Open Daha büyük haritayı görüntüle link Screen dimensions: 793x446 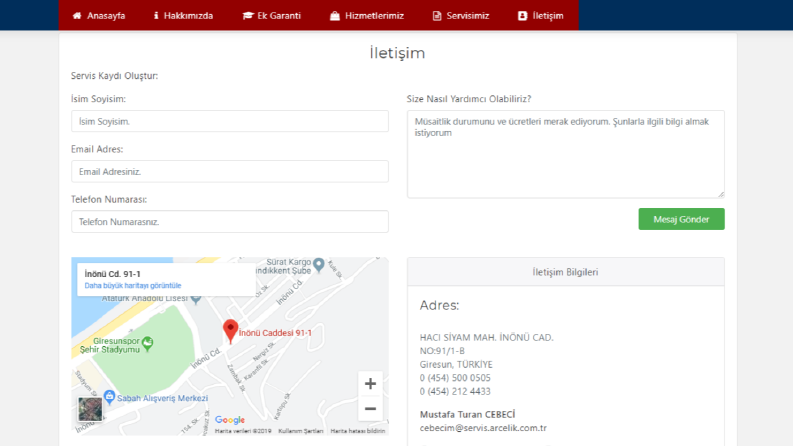tap(133, 285)
